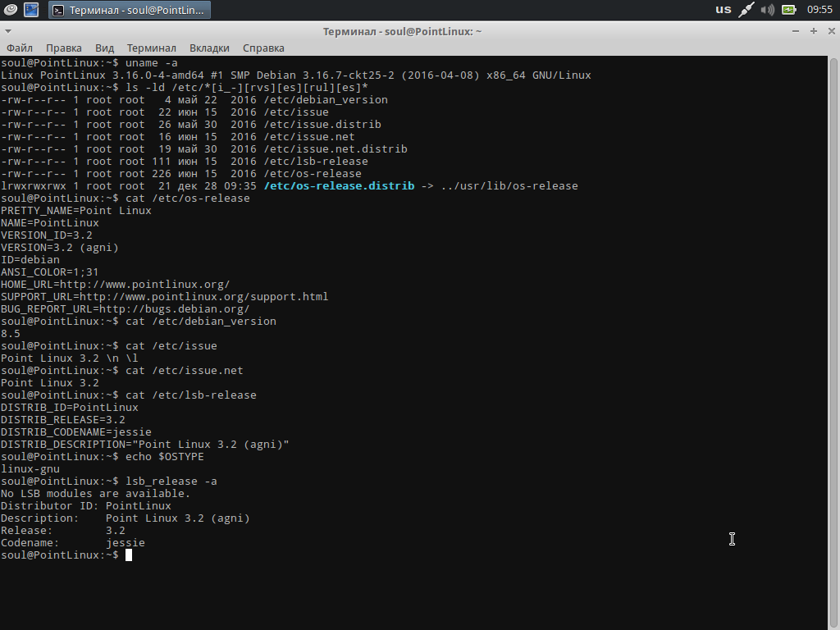Click the echo $OSTYPE command line
This screenshot has width=840, height=630.
click(x=103, y=456)
